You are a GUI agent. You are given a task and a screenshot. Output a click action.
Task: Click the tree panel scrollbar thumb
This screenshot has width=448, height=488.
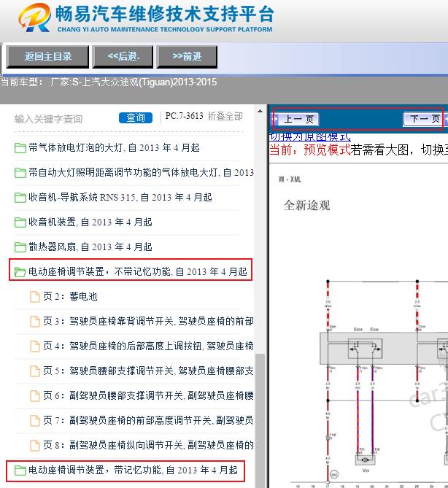(x=260, y=420)
